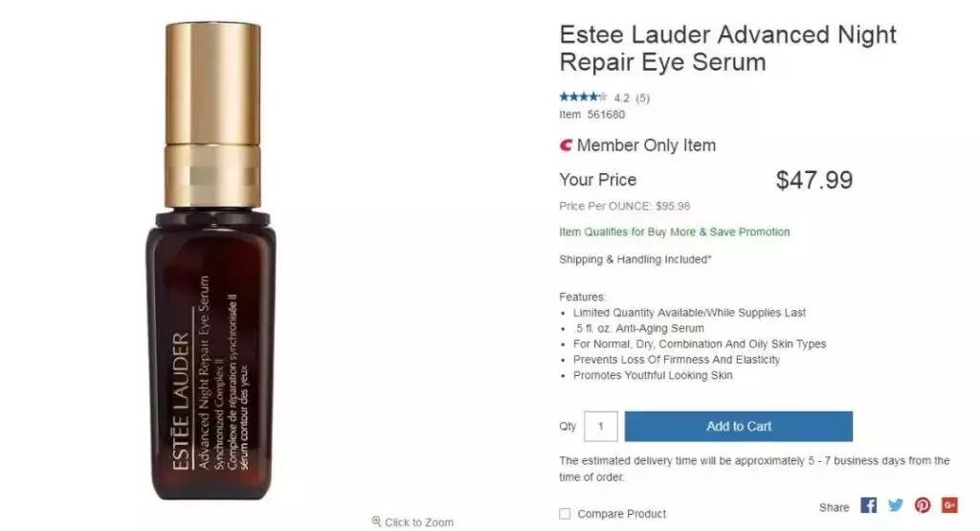Open the Buy More & Save Promotion link
The image size is (980, 531).
(x=675, y=232)
